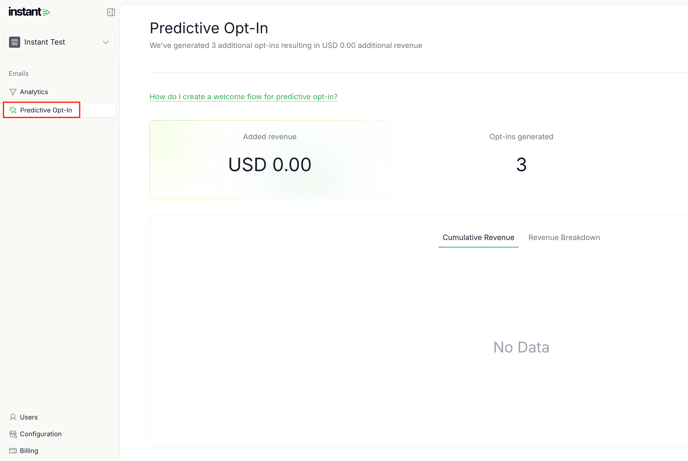Open the Billing label in sidebar

29,451
